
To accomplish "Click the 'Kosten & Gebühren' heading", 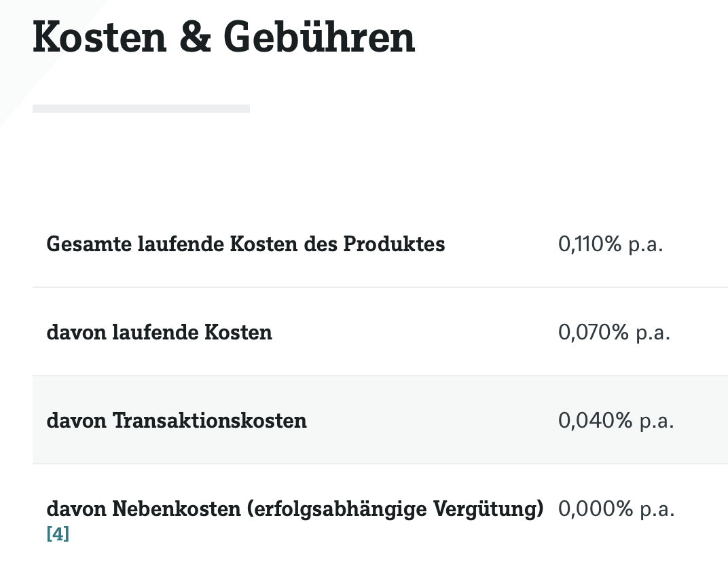I will point(223,38).
